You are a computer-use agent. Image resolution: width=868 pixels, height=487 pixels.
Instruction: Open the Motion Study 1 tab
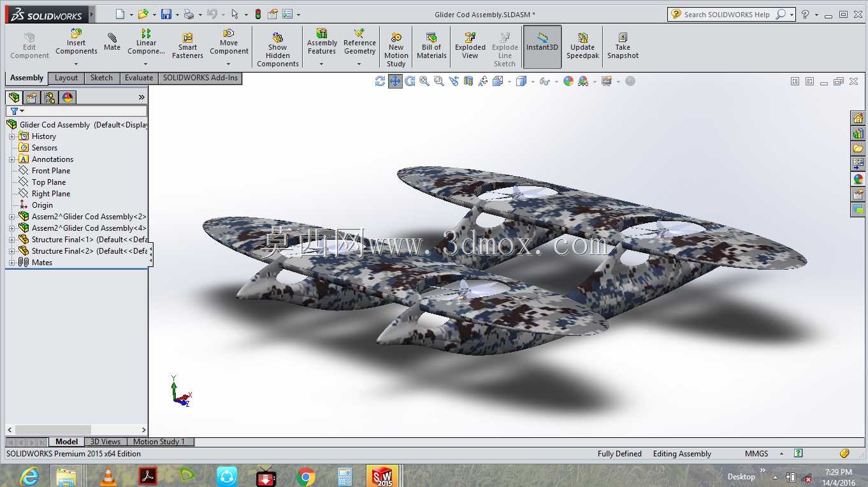(159, 442)
